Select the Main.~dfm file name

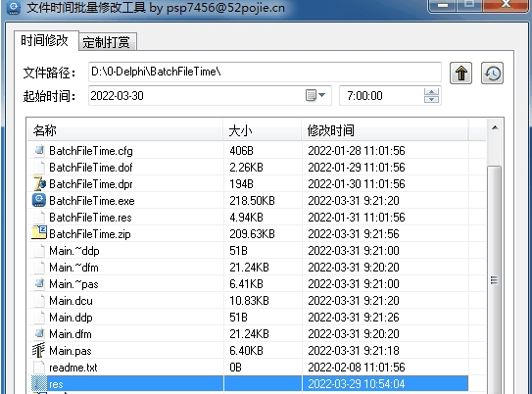coord(73,268)
